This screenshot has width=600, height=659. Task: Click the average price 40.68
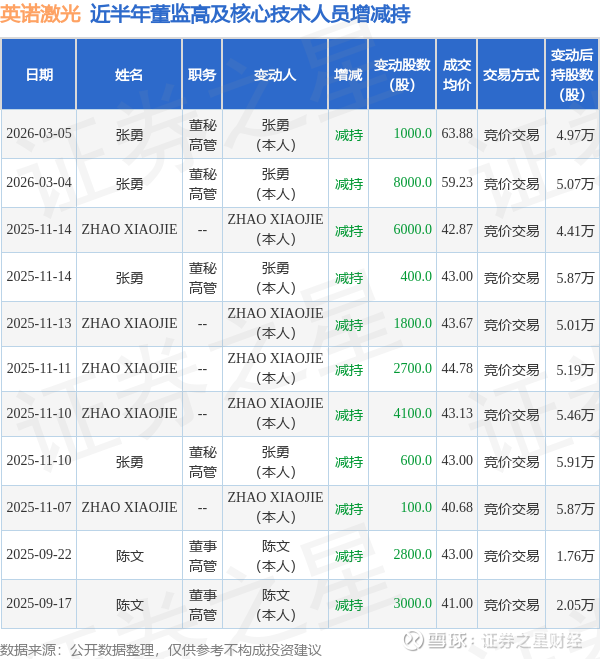point(457,507)
